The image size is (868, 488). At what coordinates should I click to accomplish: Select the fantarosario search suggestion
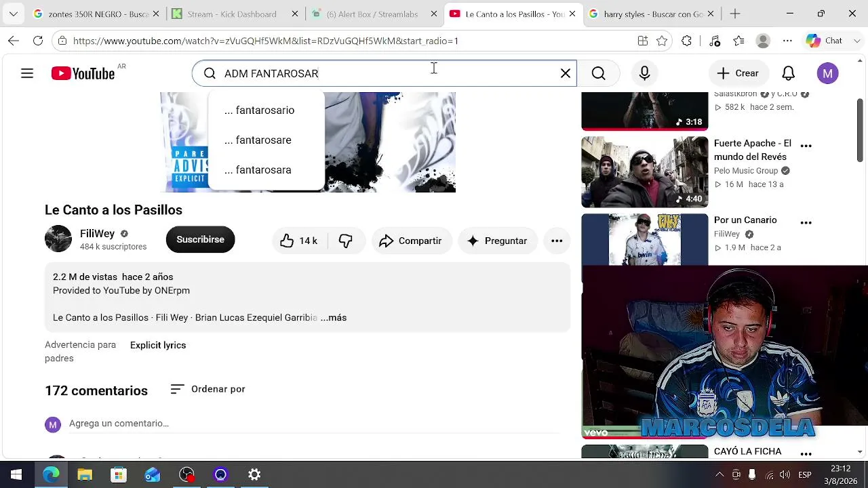(266, 110)
